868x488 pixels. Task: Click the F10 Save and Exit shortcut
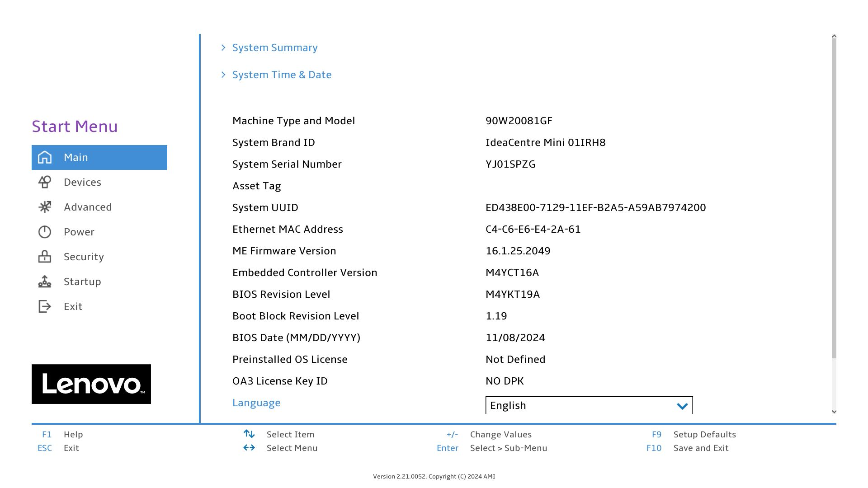coord(688,448)
